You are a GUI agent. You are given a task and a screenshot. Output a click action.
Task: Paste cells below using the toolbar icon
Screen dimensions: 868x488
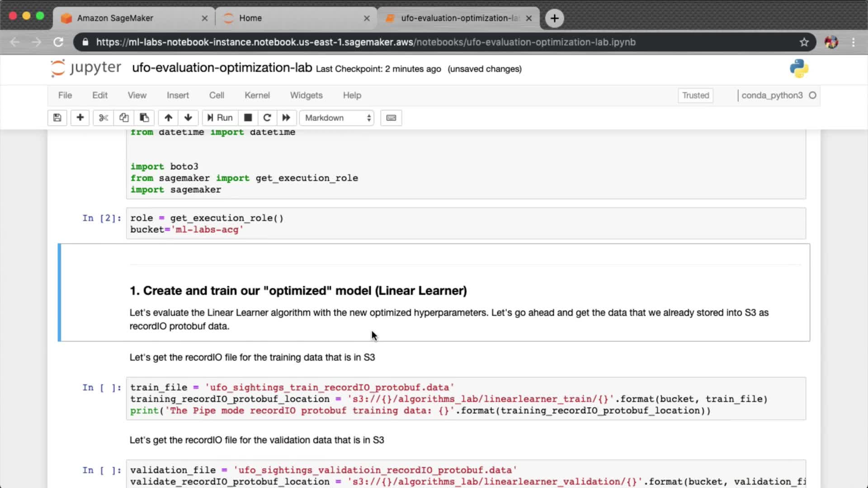(144, 118)
